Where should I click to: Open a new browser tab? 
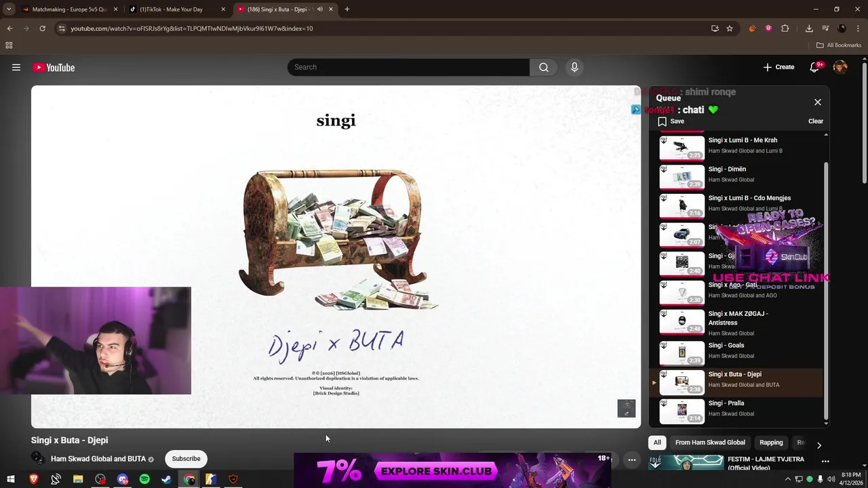point(347,9)
